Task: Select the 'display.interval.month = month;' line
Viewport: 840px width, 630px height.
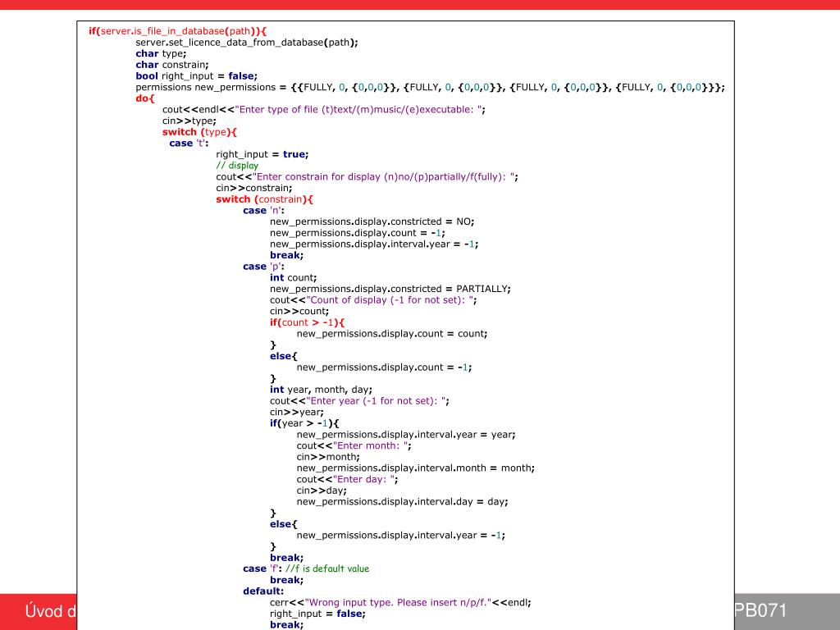Action: (x=416, y=468)
